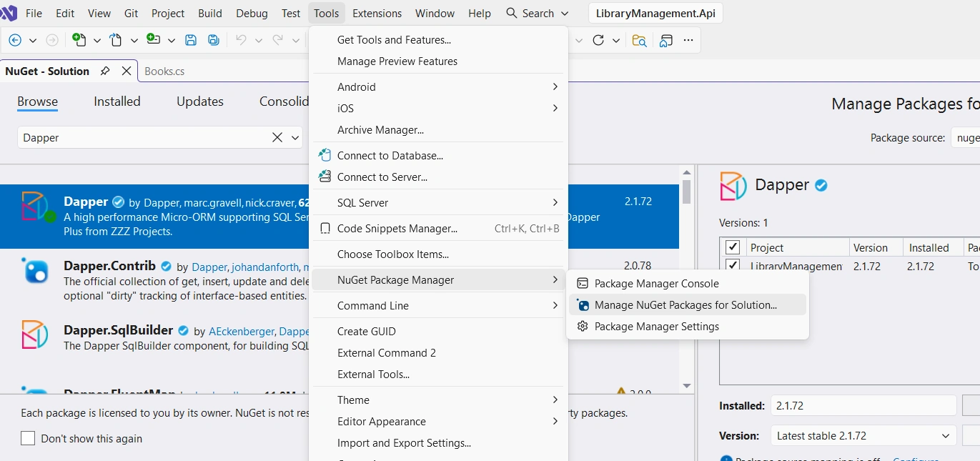Click the LibraryManagement.Api solution name button
Viewport: 980px width, 461px height.
(x=655, y=13)
